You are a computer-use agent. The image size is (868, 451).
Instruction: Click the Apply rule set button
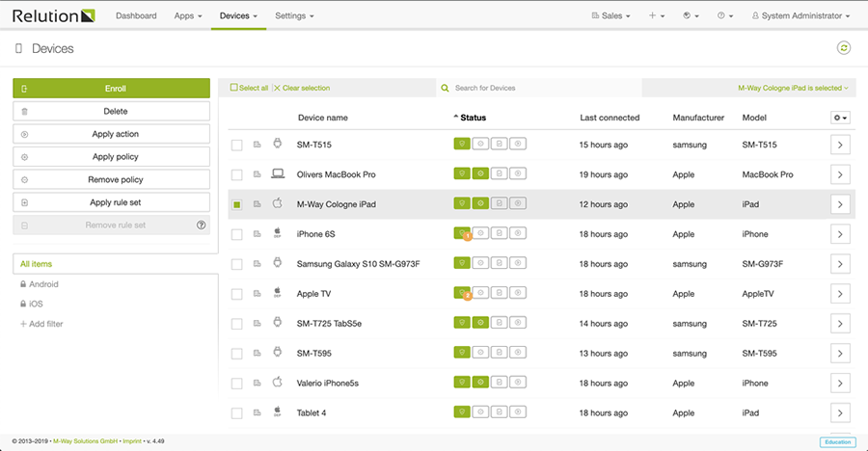coord(111,202)
